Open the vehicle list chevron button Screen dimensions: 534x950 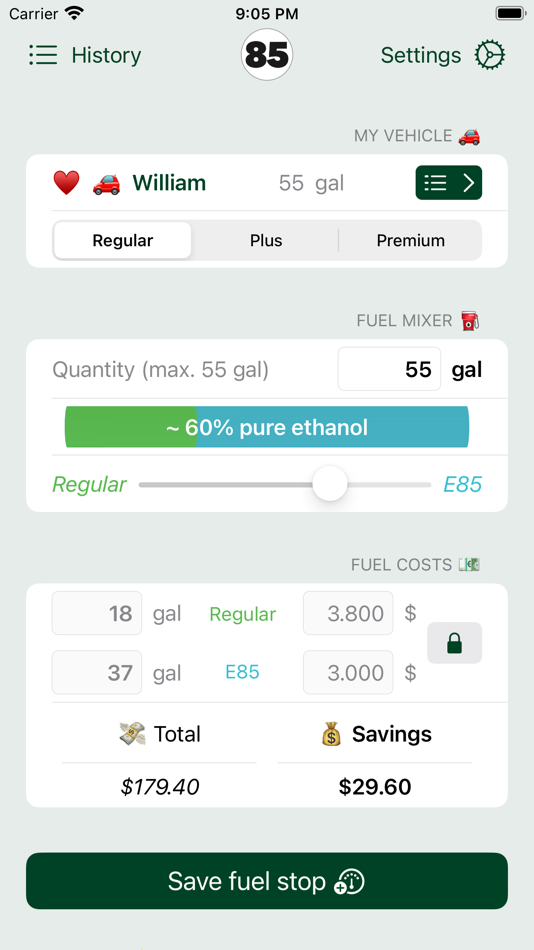[449, 182]
